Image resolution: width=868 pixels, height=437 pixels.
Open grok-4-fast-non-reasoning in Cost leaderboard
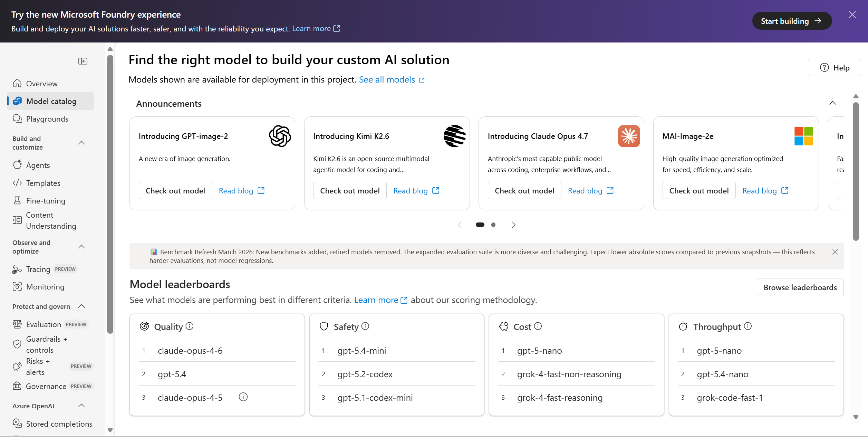point(569,374)
